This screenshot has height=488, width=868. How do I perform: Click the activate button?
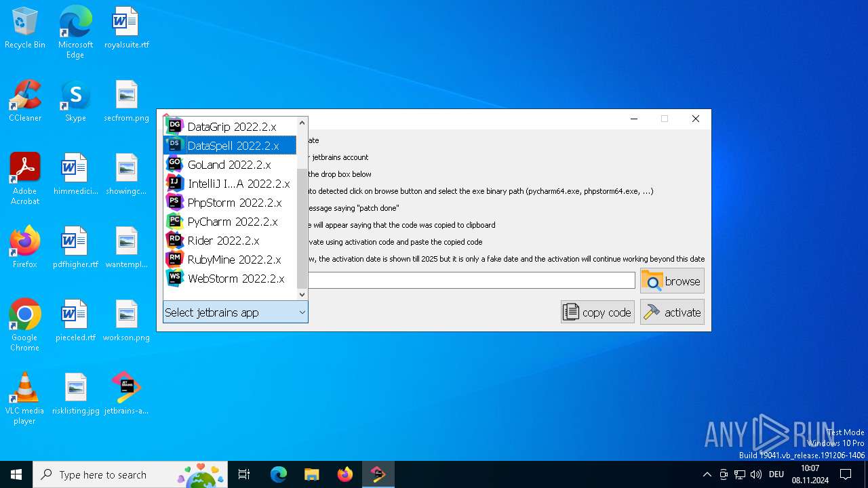click(672, 312)
